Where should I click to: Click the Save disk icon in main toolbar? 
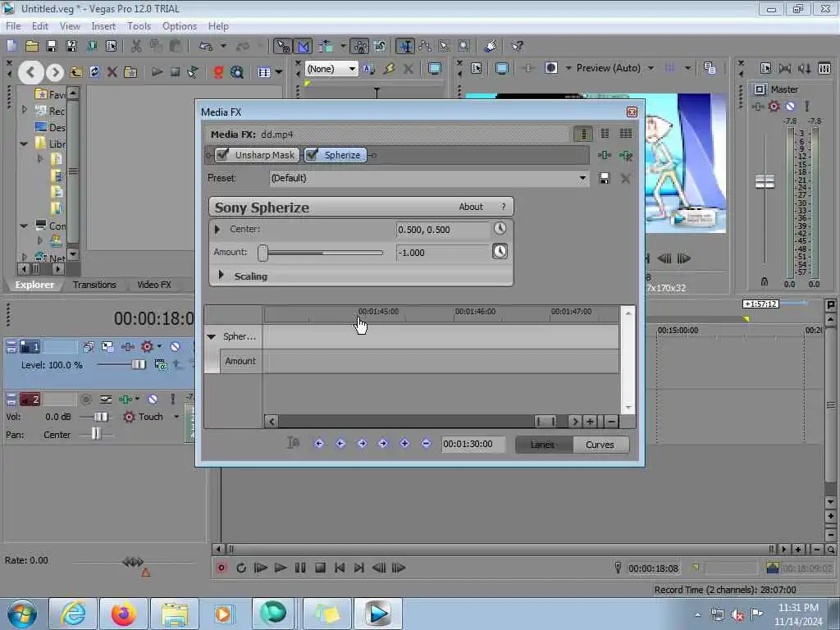point(52,47)
